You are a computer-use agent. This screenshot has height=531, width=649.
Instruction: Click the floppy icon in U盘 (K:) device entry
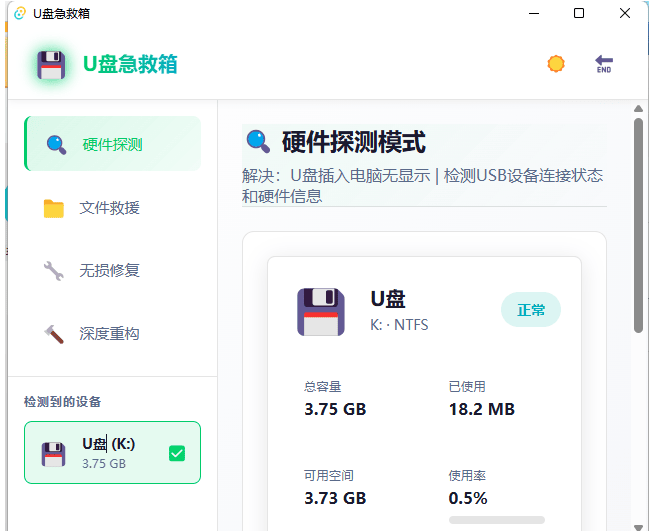pyautogui.click(x=53, y=454)
